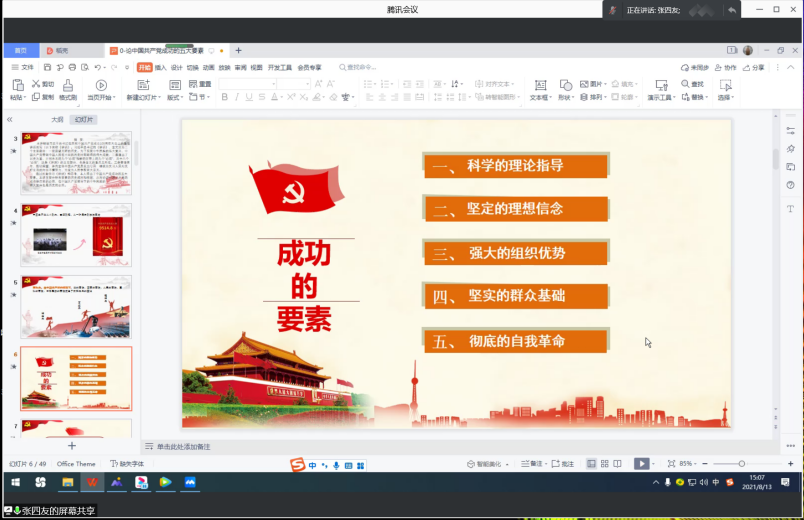Switch to the Outline (大纲) panel tab
804x520 pixels.
pyautogui.click(x=57, y=119)
